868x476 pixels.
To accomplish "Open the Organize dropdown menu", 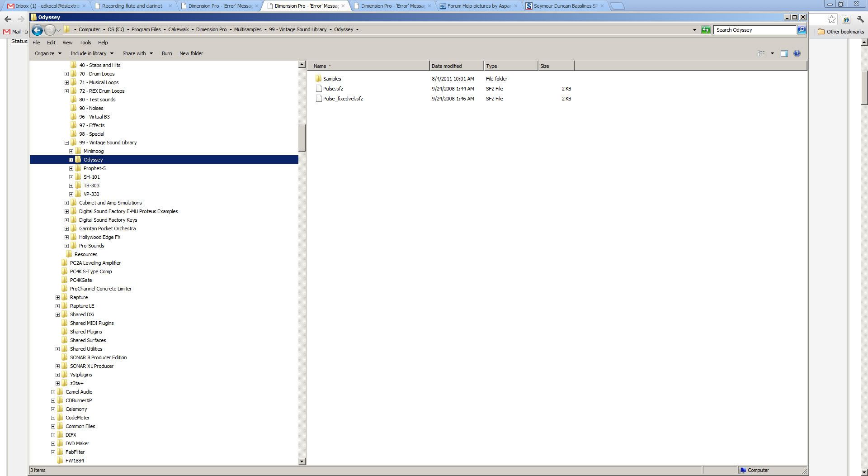I will point(48,53).
